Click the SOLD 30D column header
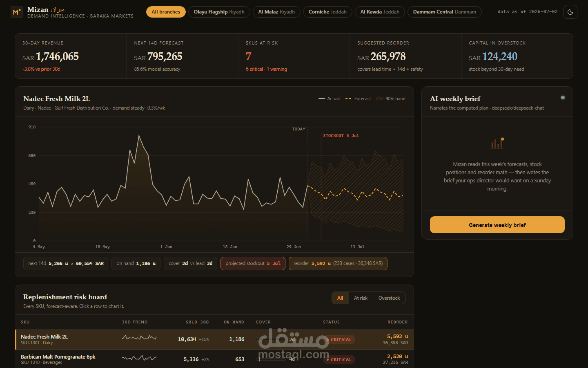This screenshot has width=588, height=368. [x=197, y=322]
